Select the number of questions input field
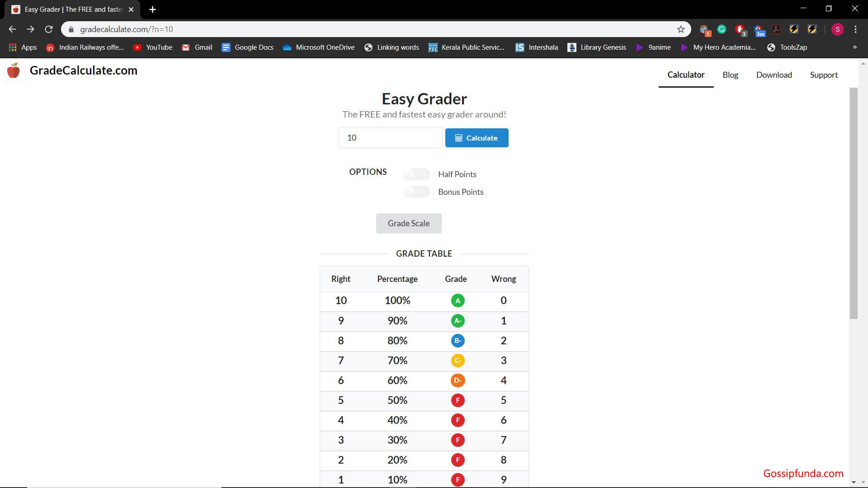 (390, 138)
